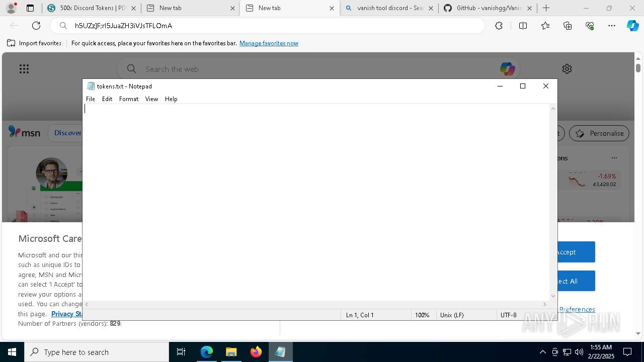Screen dimensions: 644x362
Task: Close the 500x Discord Tokens tab
Action: pyautogui.click(x=133, y=8)
